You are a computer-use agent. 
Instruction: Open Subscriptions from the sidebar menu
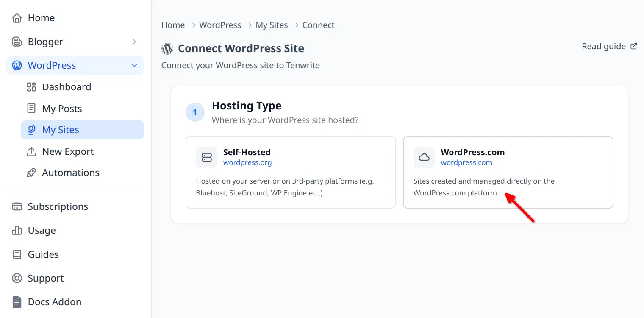point(57,206)
